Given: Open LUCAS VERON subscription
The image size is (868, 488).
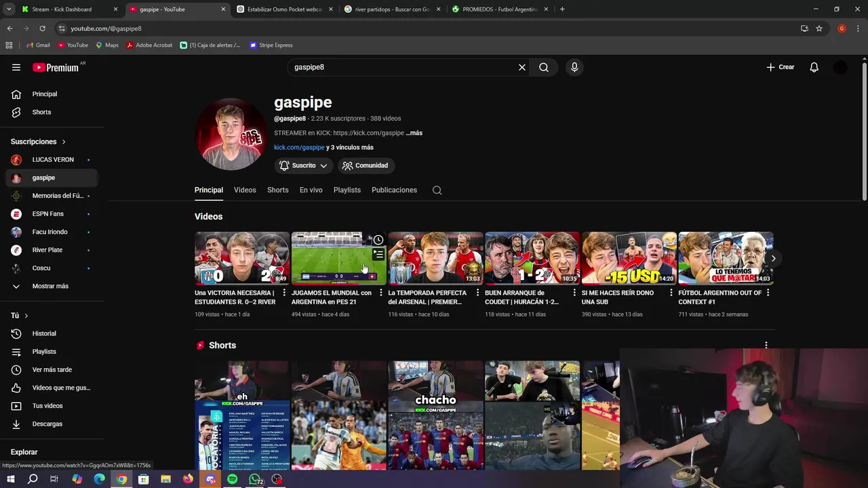Looking at the screenshot, I should [52, 160].
